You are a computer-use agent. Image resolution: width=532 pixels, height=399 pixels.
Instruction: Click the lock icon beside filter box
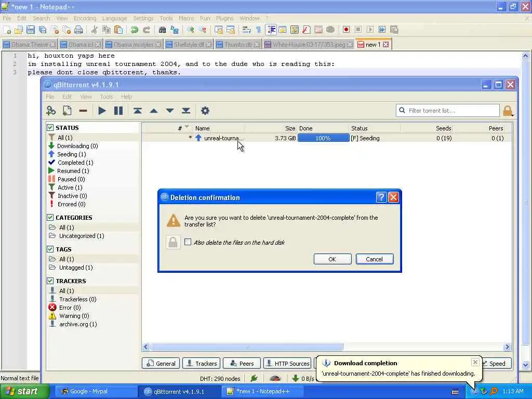508,111
